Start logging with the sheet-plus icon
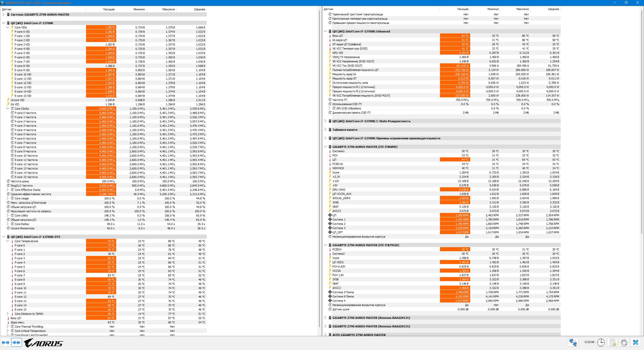 [613, 342]
